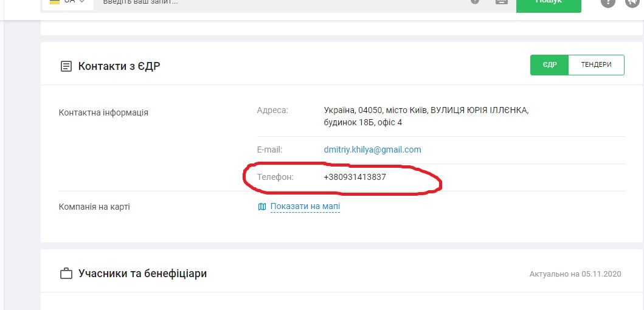This screenshot has width=644, height=310.
Task: Click the Телефон: label
Action: pyautogui.click(x=275, y=177)
